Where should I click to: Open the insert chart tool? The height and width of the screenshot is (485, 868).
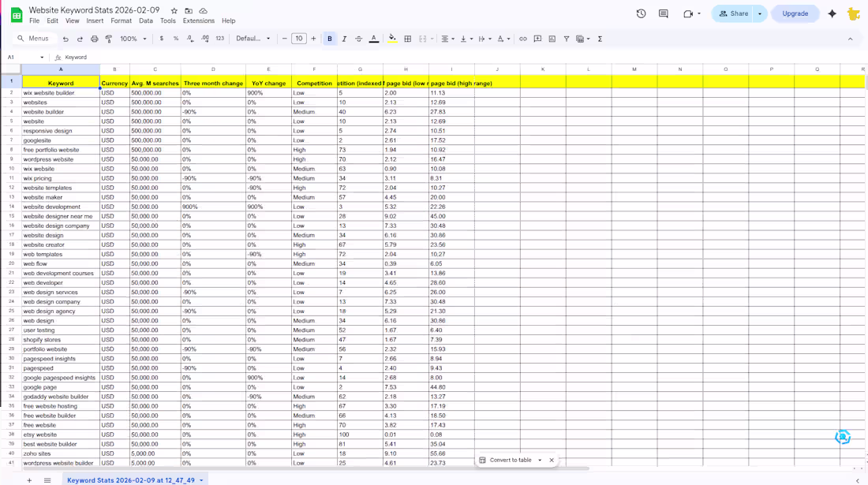coord(552,38)
